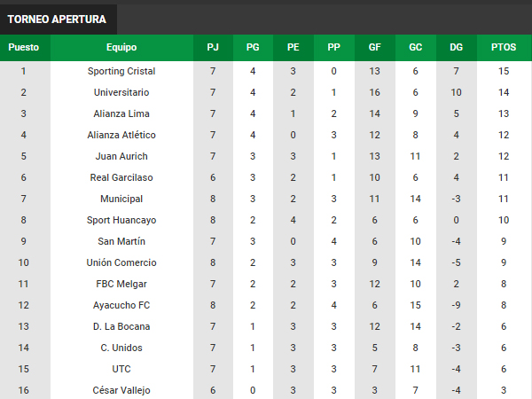Click the DG column header
532x399 pixels.
click(x=457, y=47)
